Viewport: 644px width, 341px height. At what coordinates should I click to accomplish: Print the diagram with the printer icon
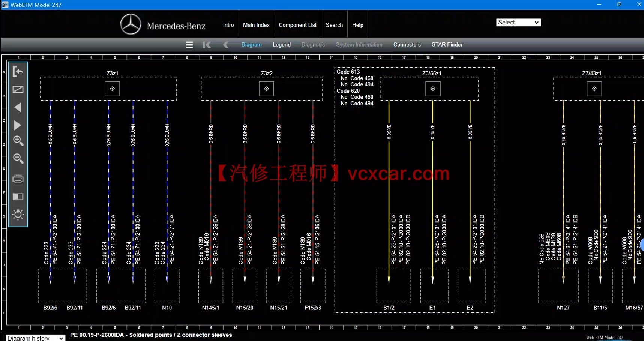18,179
